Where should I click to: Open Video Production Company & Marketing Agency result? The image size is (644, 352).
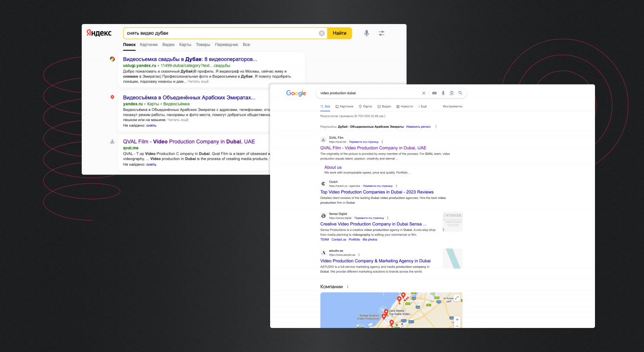click(x=375, y=261)
